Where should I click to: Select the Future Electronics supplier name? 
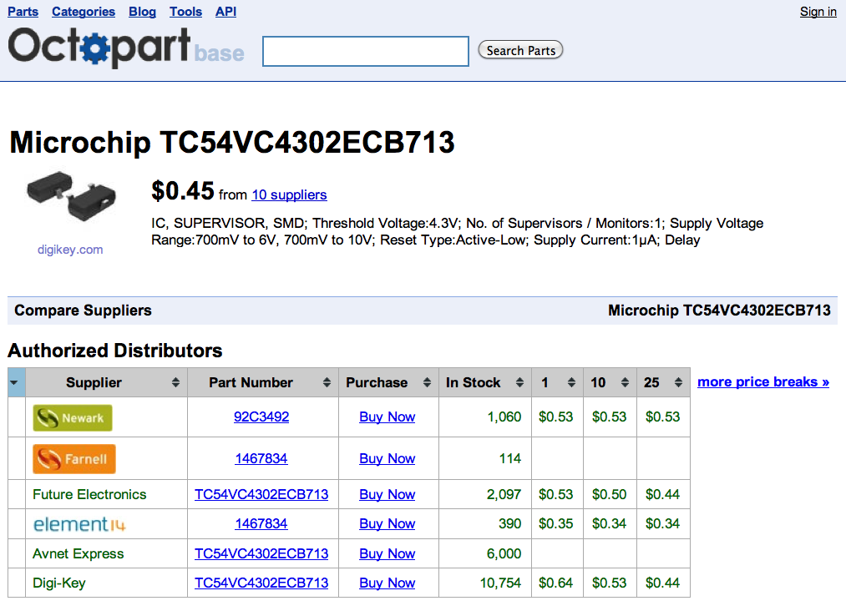[89, 495]
